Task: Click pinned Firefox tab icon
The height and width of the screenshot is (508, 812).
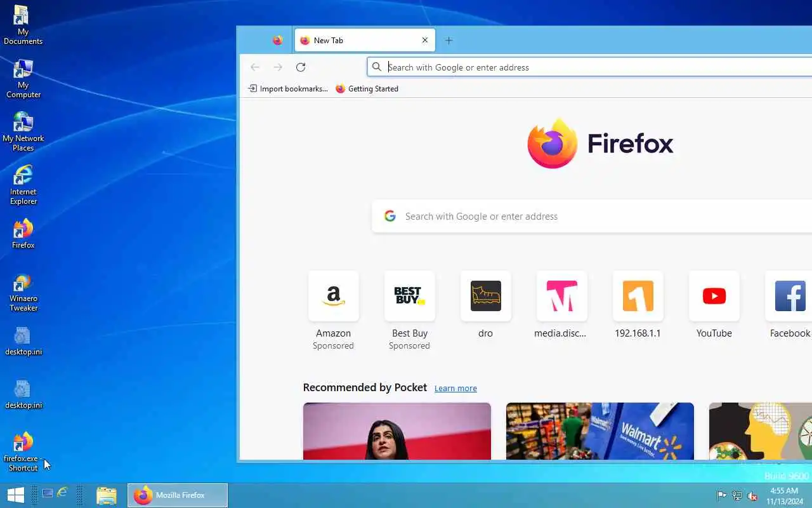Action: [277, 40]
